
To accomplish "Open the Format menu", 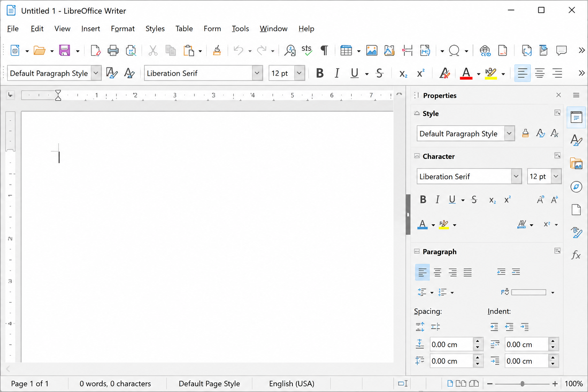I will [122, 29].
